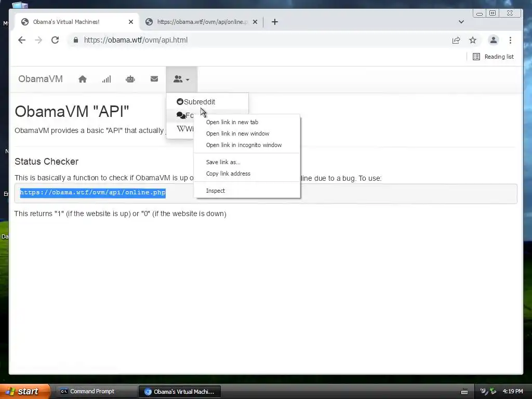The height and width of the screenshot is (399, 532).
Task: Click the ObamaVM brand link
Action: (41, 79)
